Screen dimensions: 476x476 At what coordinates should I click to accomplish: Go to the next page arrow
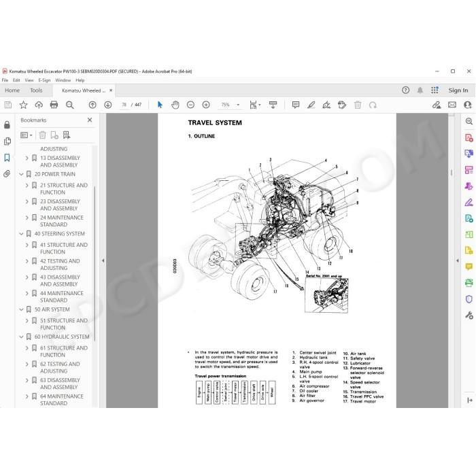tap(107, 105)
